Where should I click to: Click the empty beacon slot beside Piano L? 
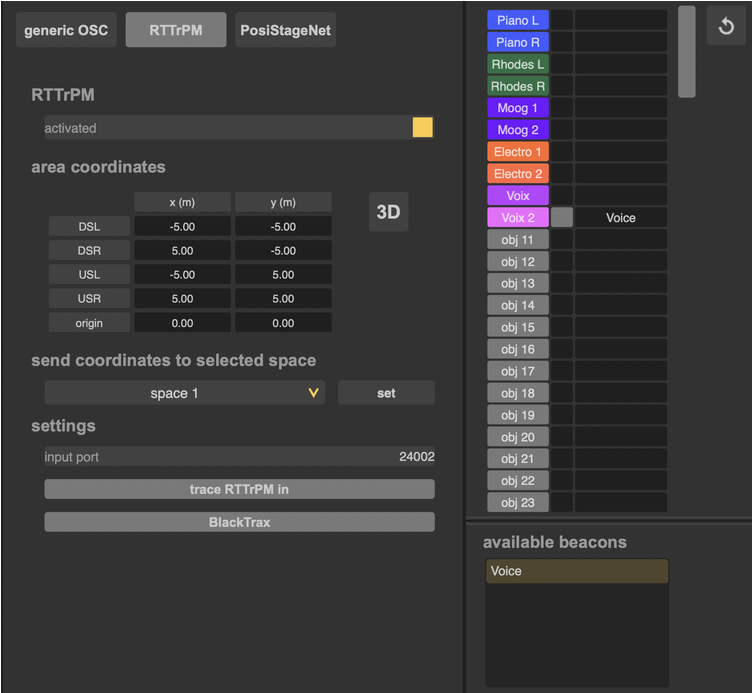(x=621, y=20)
